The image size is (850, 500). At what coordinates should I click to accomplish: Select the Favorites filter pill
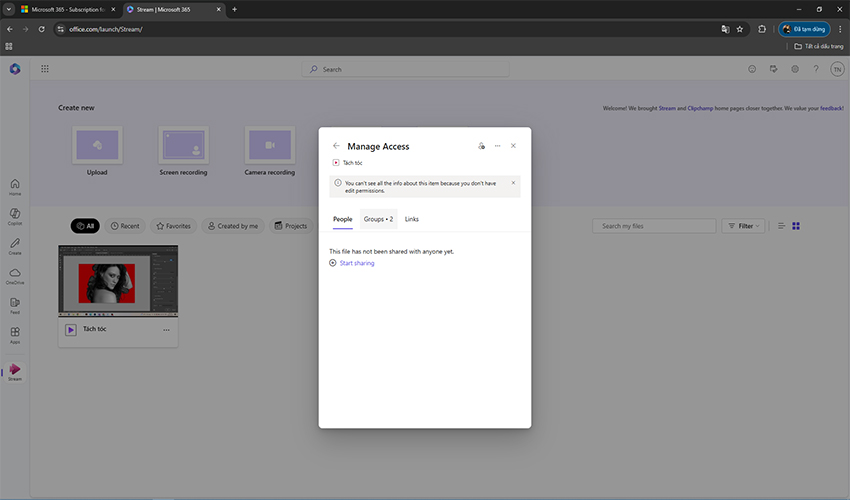pyautogui.click(x=173, y=226)
